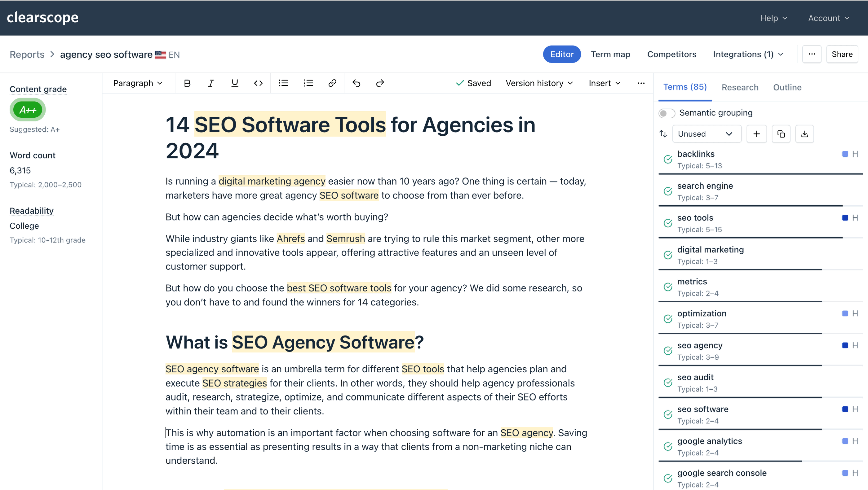Click the insert link icon in toolbar
Viewport: 868px width, 490px height.
click(332, 83)
